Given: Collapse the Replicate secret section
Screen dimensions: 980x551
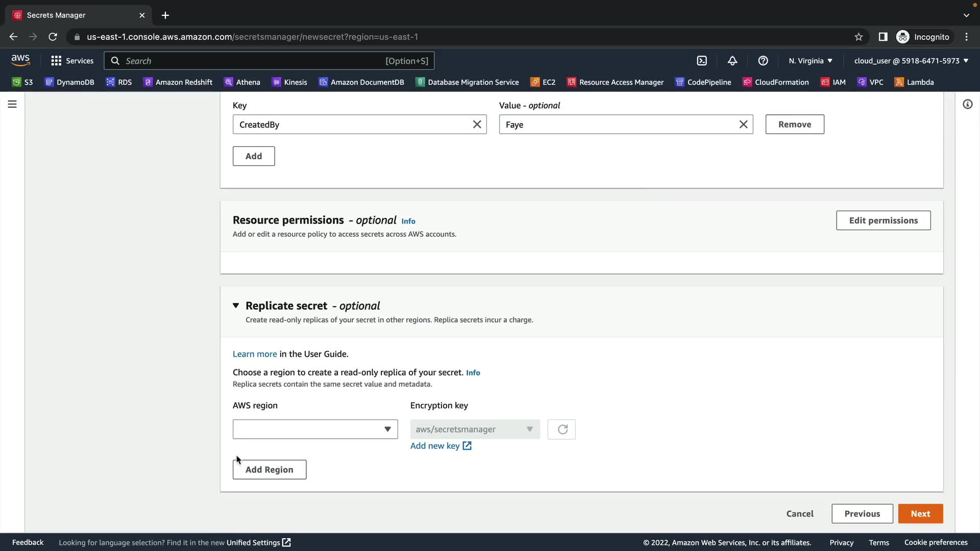Looking at the screenshot, I should click(236, 306).
